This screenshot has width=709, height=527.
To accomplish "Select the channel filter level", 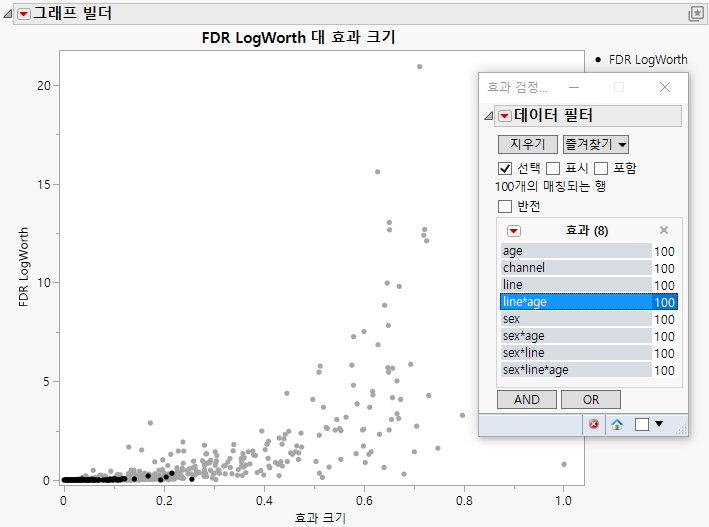I will click(x=589, y=268).
